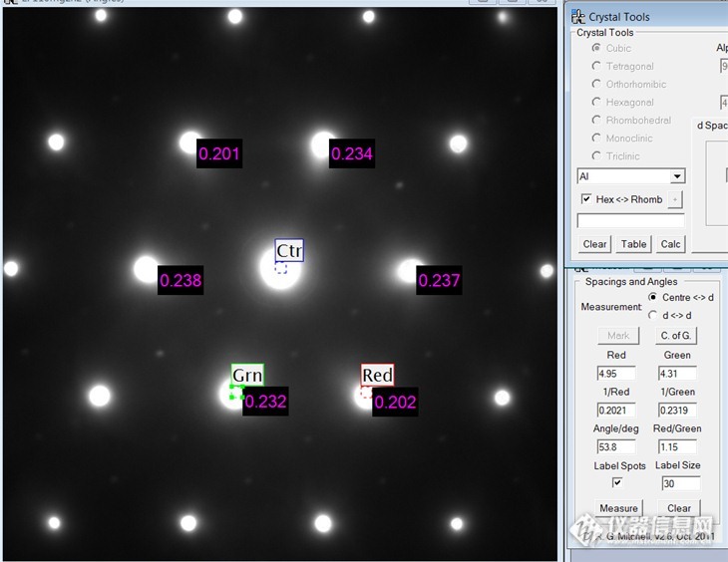Click the 0.232 spacing label
Screen dimensions: 728x562
265,401
